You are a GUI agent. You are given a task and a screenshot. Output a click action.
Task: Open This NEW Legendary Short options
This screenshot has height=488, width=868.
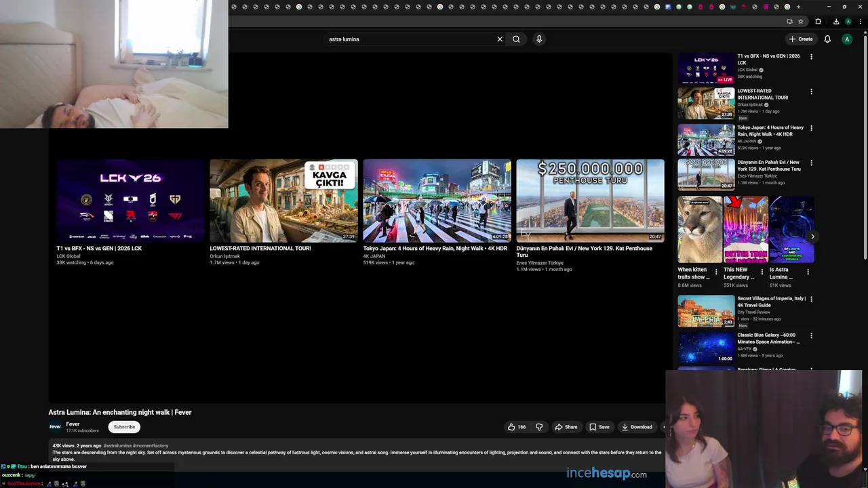pyautogui.click(x=762, y=272)
